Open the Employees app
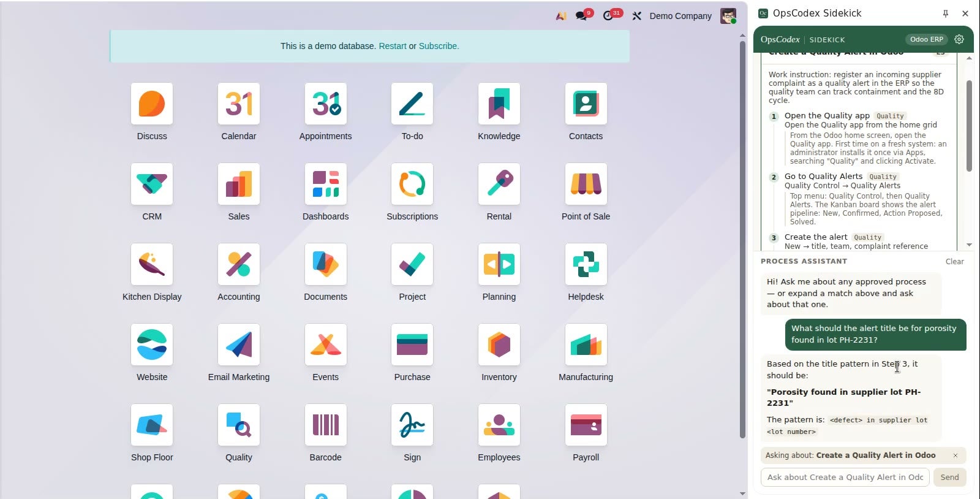The image size is (980, 499). pyautogui.click(x=499, y=425)
